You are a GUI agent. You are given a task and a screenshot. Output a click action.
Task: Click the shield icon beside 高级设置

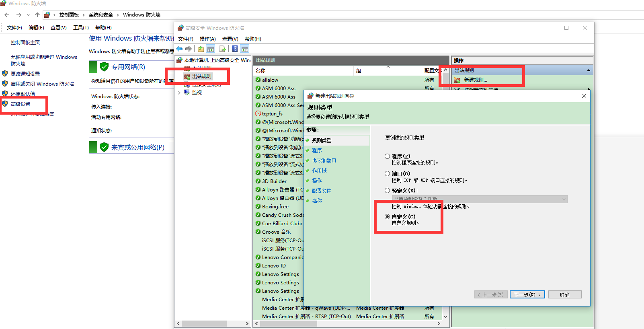[x=5, y=104]
